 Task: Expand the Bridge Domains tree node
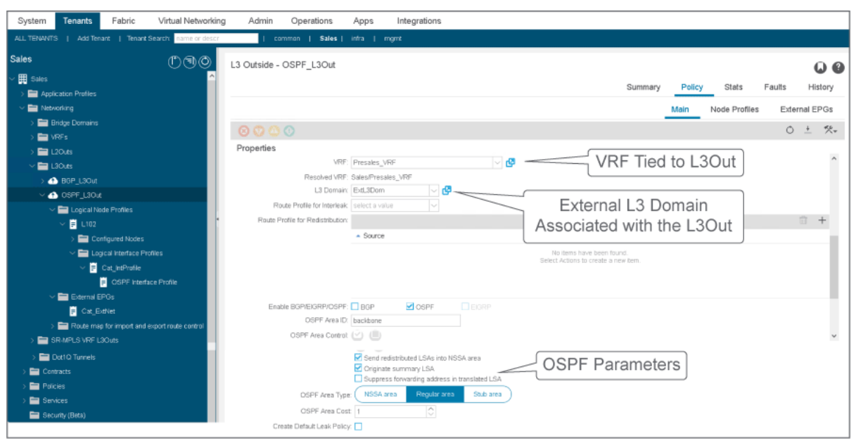32,123
